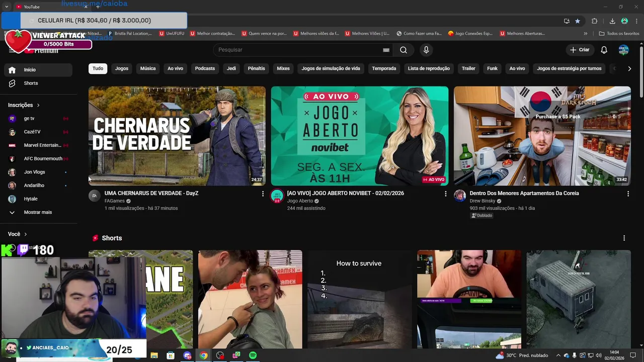
Task: Select Jogos de simulação de vida chip
Action: click(x=331, y=68)
